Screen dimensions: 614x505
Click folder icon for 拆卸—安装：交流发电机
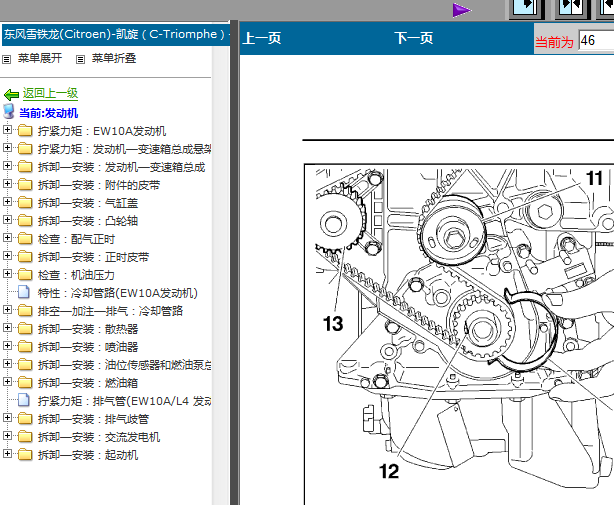[25, 436]
